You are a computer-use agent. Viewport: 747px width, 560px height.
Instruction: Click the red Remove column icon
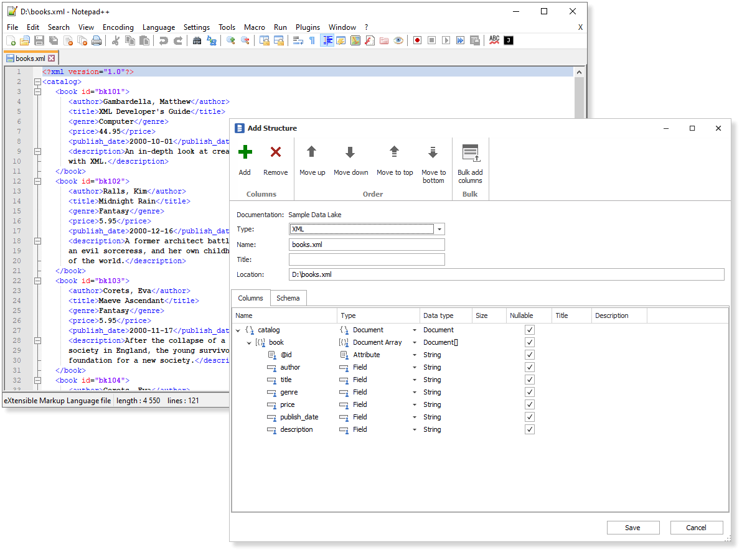[276, 152]
